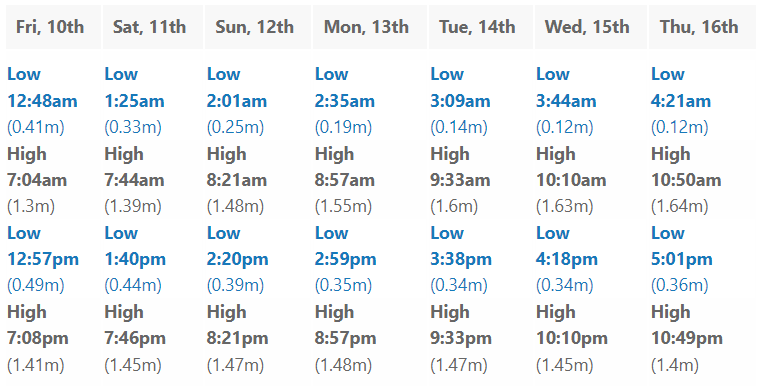Open the Sun, 12th day header
This screenshot has width=760, height=387.
pos(258,27)
